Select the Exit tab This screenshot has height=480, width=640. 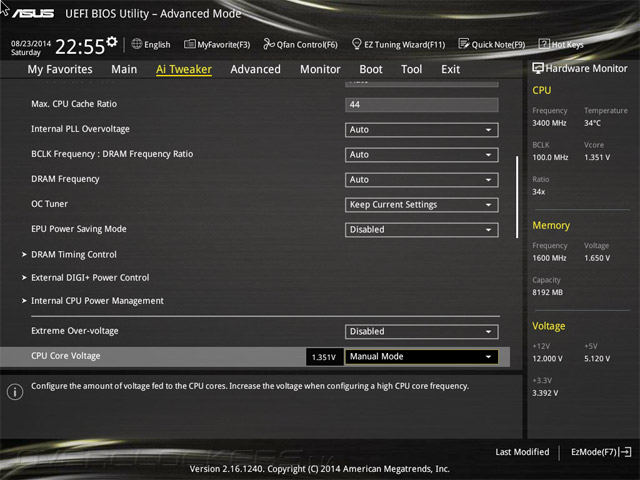coord(450,69)
